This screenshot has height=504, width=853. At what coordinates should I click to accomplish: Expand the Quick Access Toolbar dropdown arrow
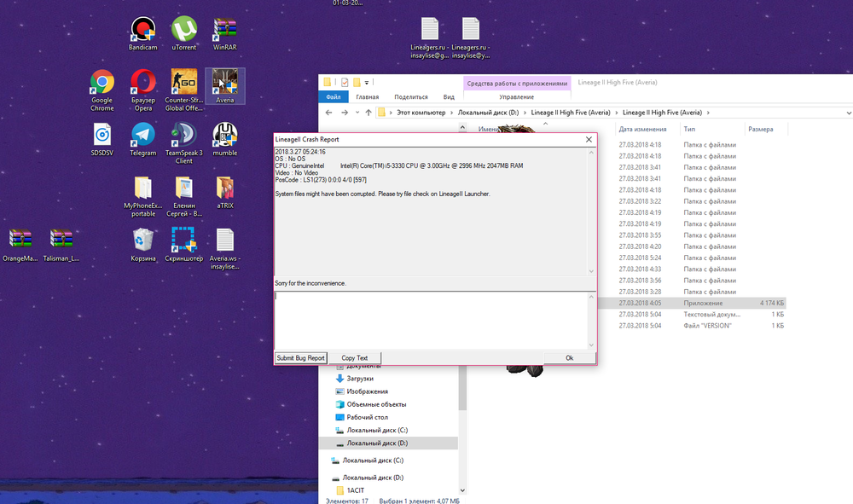pyautogui.click(x=367, y=83)
